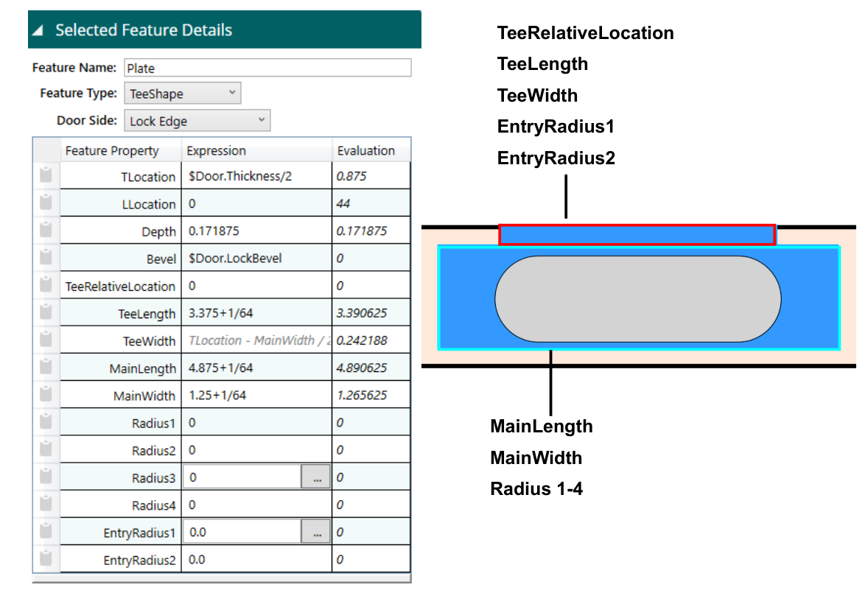Screen dimensions: 868x604
Task: Click the clipboard icon for MainWidth row
Action: pyautogui.click(x=46, y=395)
